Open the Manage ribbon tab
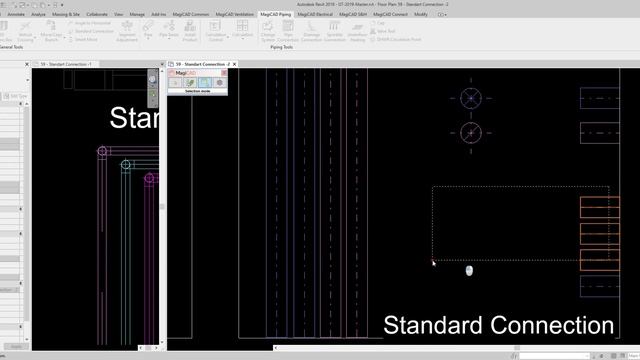The height and width of the screenshot is (360, 640). (137, 14)
